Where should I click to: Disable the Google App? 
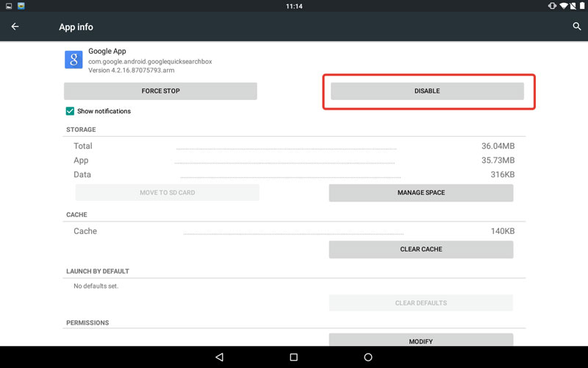tap(427, 91)
